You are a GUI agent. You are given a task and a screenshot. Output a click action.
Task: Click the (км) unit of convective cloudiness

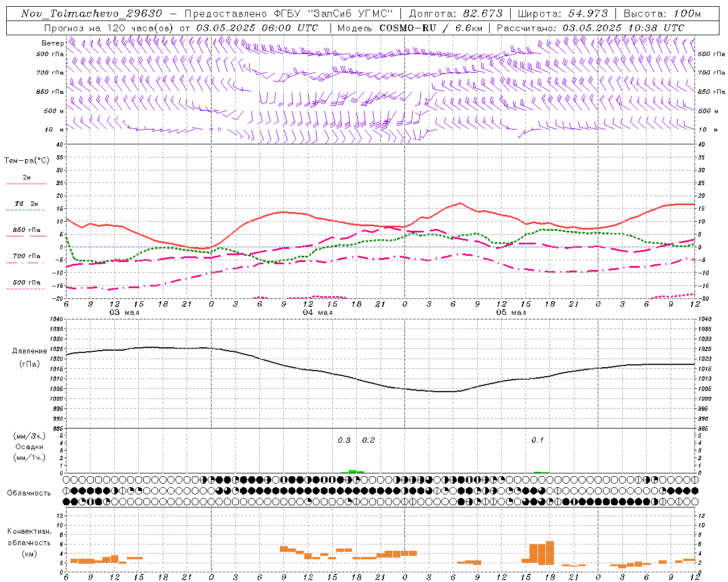coord(29,554)
